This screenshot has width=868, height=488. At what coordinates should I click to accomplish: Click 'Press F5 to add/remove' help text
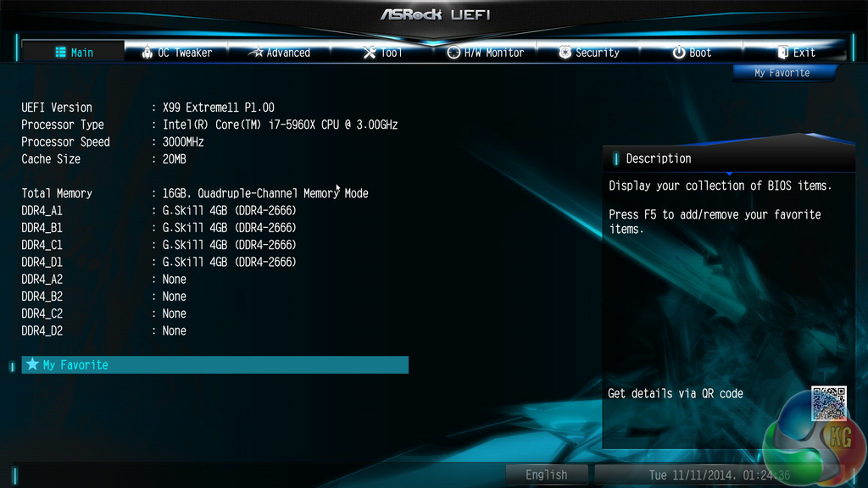coord(715,221)
